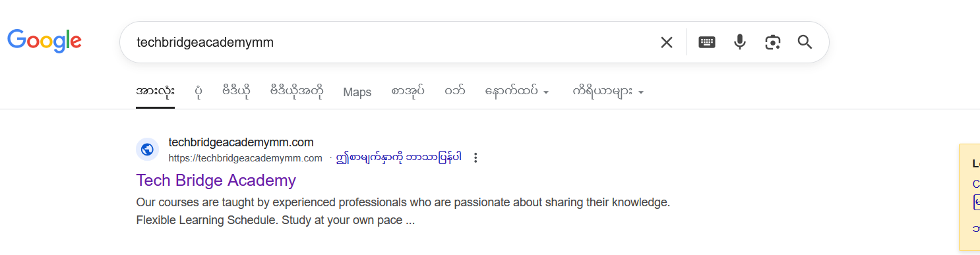Click inside the search field with techbridgeacademymm
The height and width of the screenshot is (255, 980).
click(389, 42)
